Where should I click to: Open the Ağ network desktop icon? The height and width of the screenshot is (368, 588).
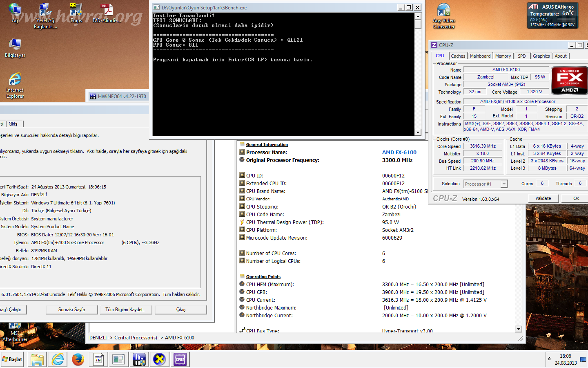click(15, 13)
